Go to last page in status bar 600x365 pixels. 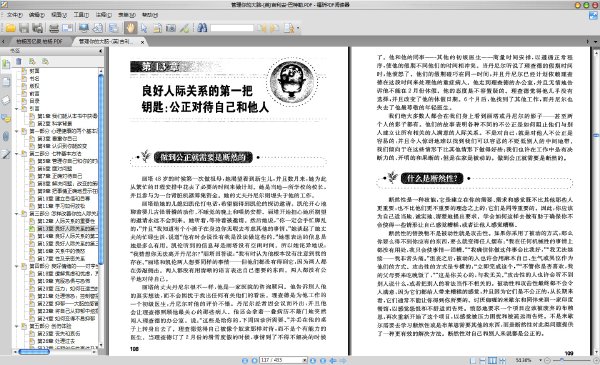[x=323, y=360]
